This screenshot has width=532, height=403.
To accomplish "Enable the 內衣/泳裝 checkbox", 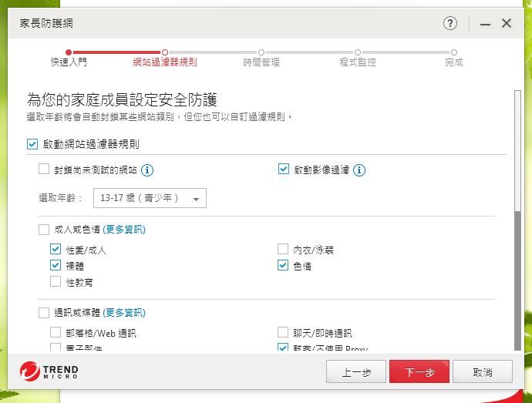I will pyautogui.click(x=283, y=250).
